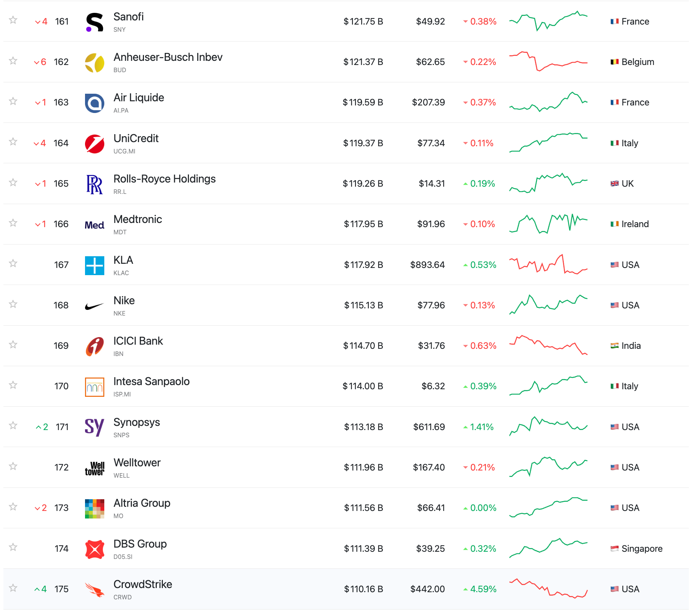Click the Altria Group mosaic logo

(94, 509)
